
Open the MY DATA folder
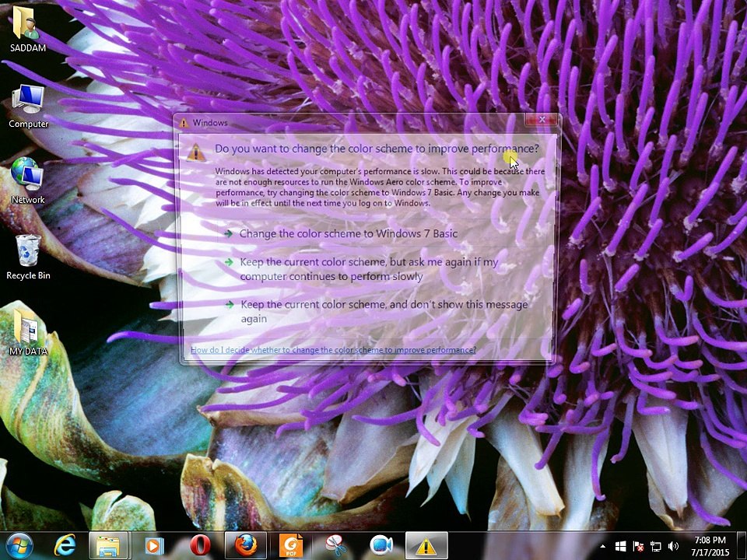(x=28, y=332)
